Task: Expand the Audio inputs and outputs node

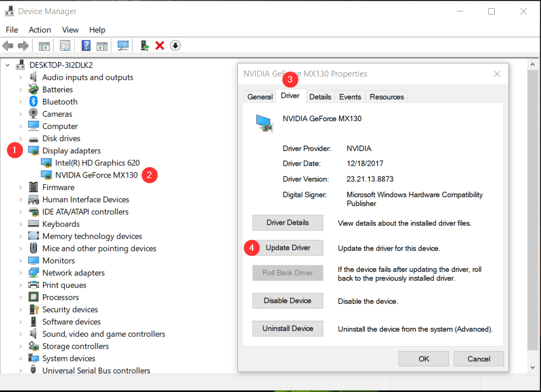Action: [21, 77]
